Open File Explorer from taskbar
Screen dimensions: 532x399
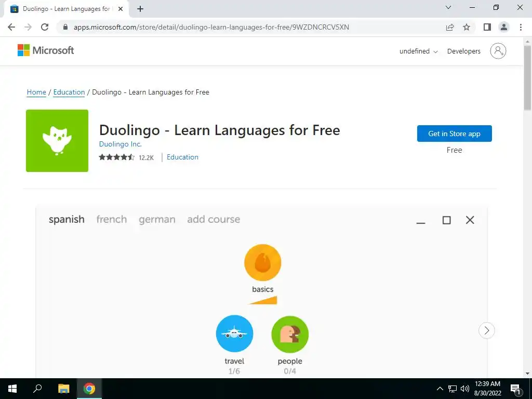(x=63, y=389)
